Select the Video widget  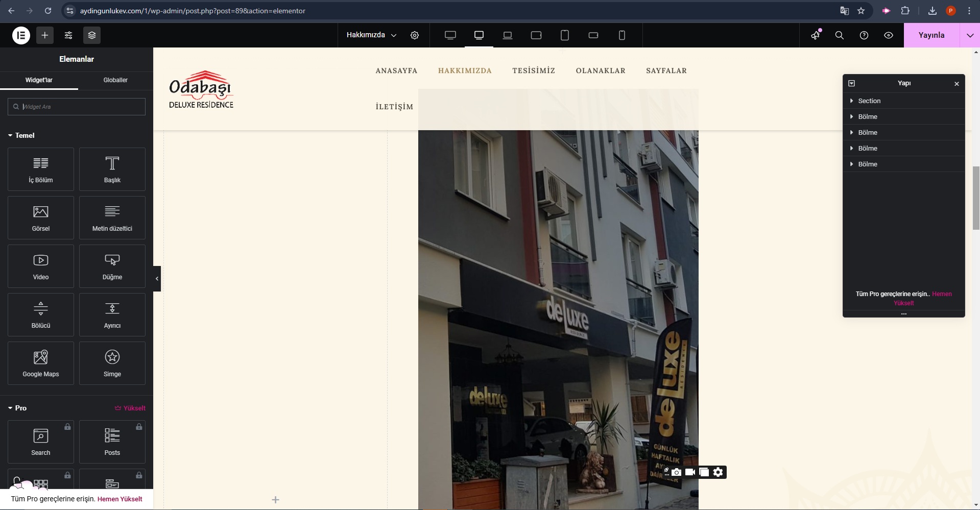pyautogui.click(x=41, y=266)
